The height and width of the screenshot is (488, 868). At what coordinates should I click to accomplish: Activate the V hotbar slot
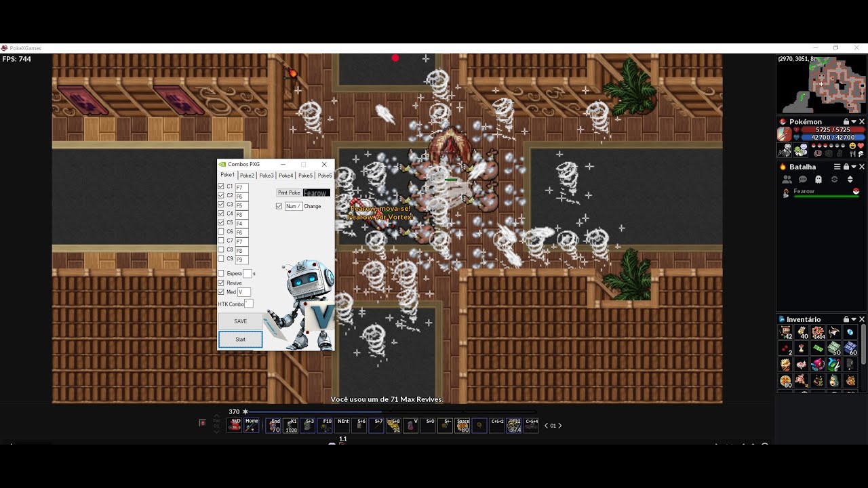pyautogui.click(x=411, y=426)
